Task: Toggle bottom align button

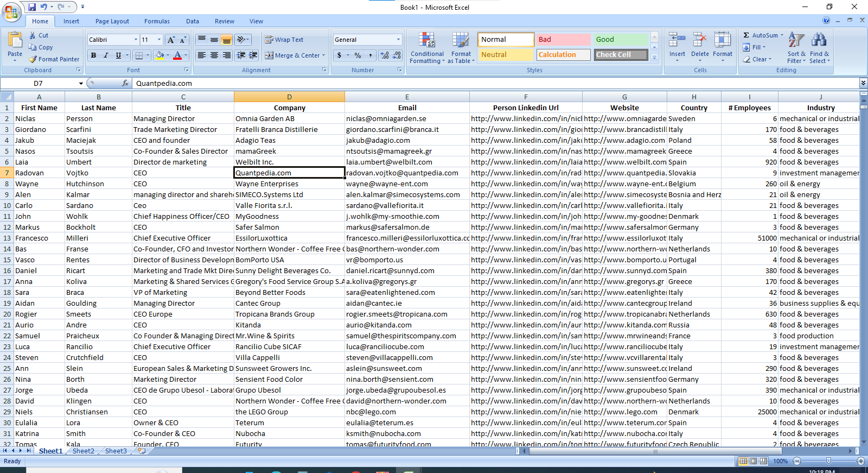Action: 227,40
